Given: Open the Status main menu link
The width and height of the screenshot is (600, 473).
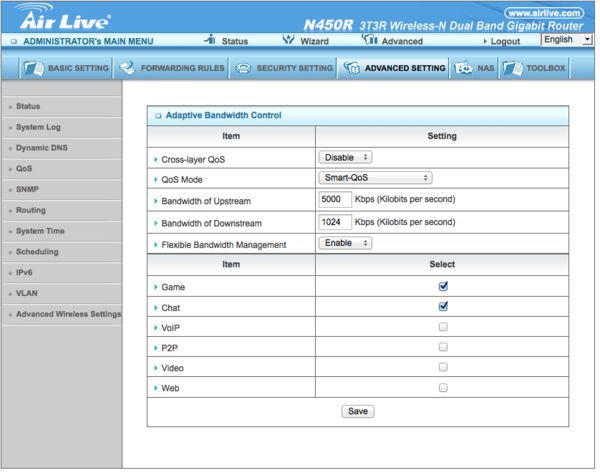Looking at the screenshot, I should [235, 41].
